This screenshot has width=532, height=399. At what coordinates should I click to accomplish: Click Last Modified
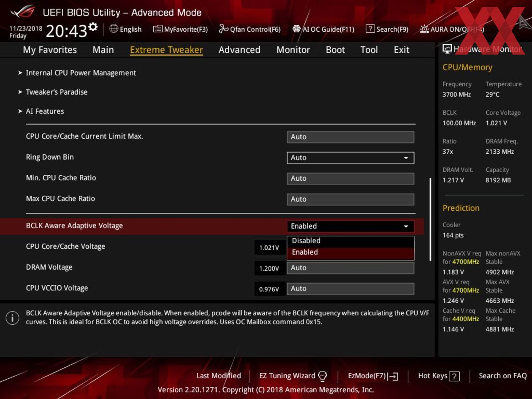pos(218,376)
